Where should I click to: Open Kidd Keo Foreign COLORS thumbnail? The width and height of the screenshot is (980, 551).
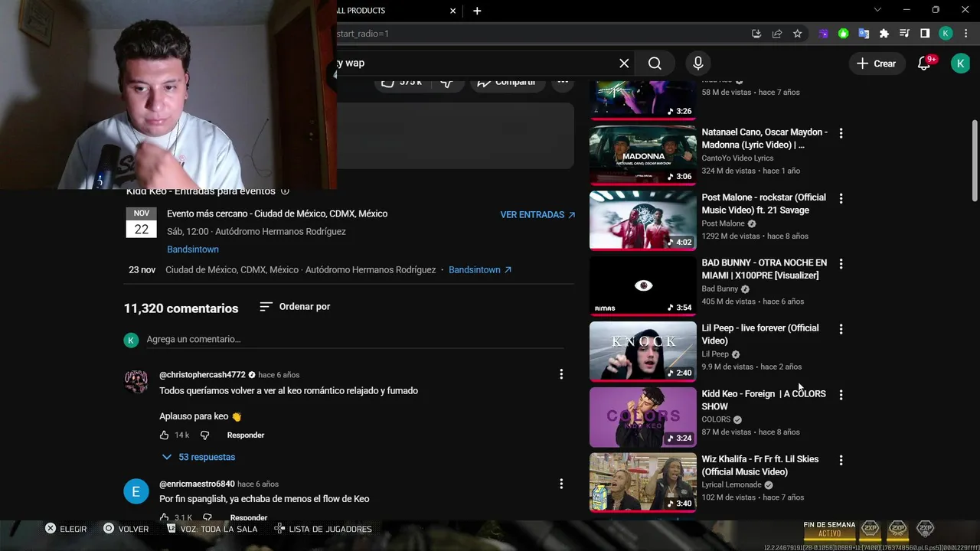[x=642, y=418]
